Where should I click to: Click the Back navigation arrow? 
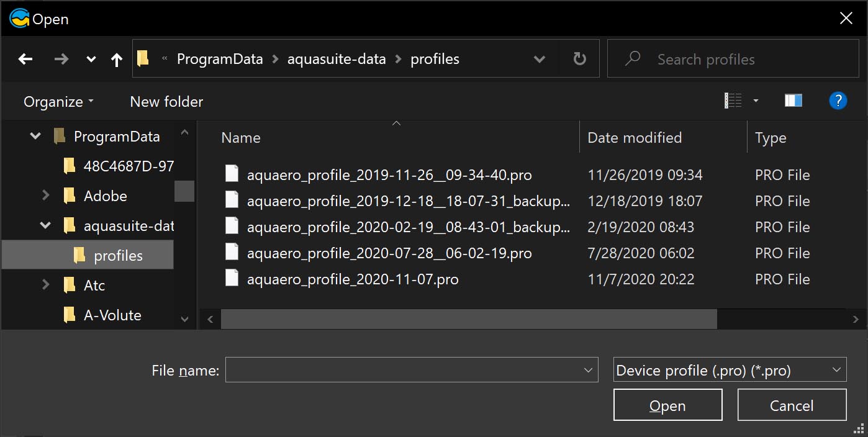(25, 60)
